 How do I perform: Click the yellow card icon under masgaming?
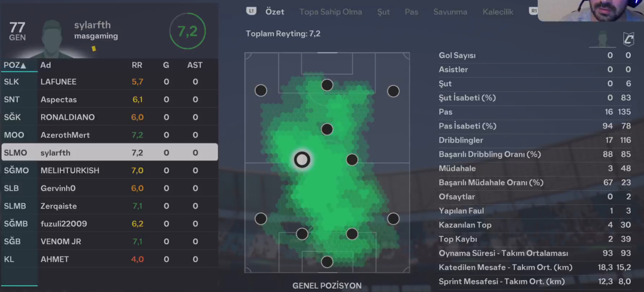[x=94, y=49]
